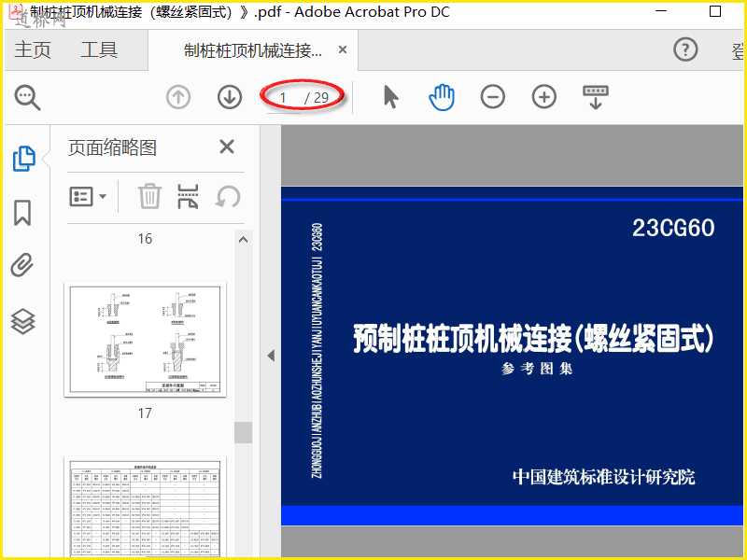Click 参考图集 subtitle on cover
The height and width of the screenshot is (560, 747).
[537, 369]
